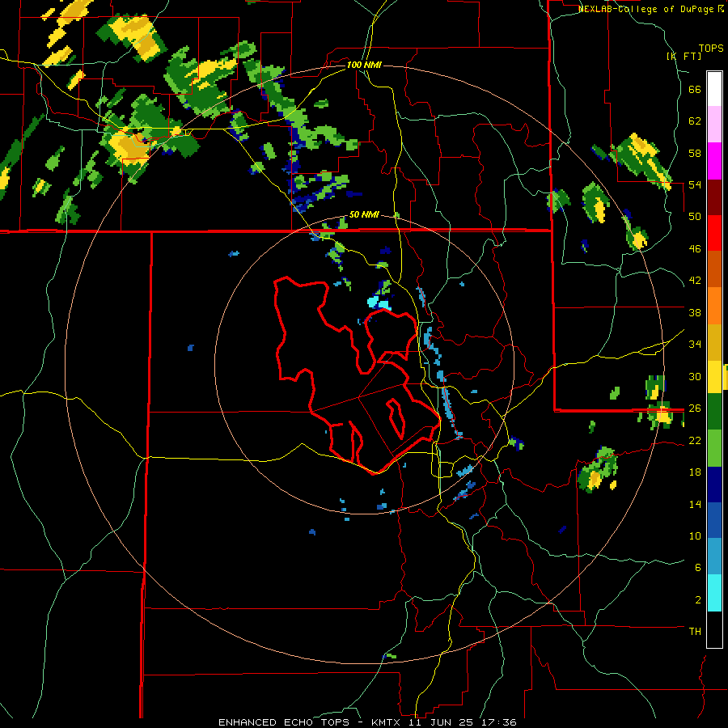Click the 22 legend value
The height and width of the screenshot is (728, 728).
tap(695, 440)
